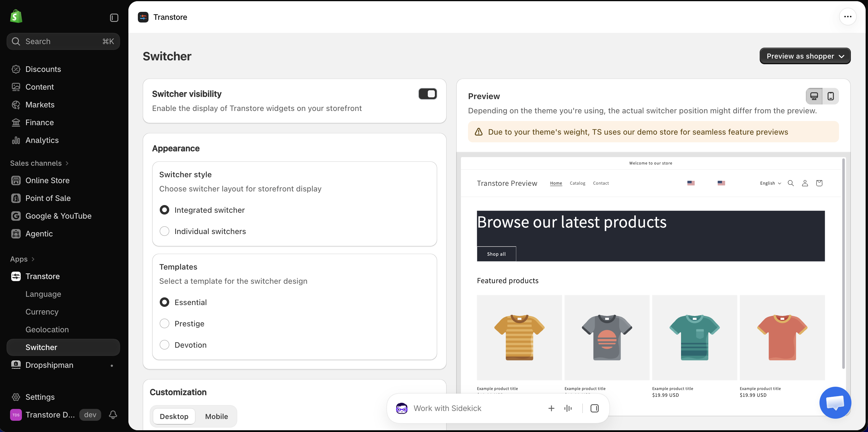This screenshot has width=868, height=432.
Task: Click the Sidekick avatar icon
Action: click(x=401, y=408)
